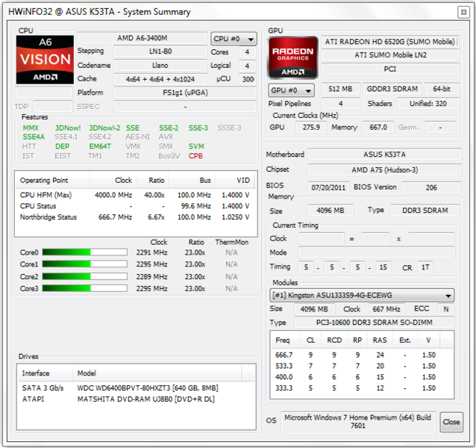Click the BIOS Version 206 field
Viewport: 476px width, 448px height.
(431, 187)
